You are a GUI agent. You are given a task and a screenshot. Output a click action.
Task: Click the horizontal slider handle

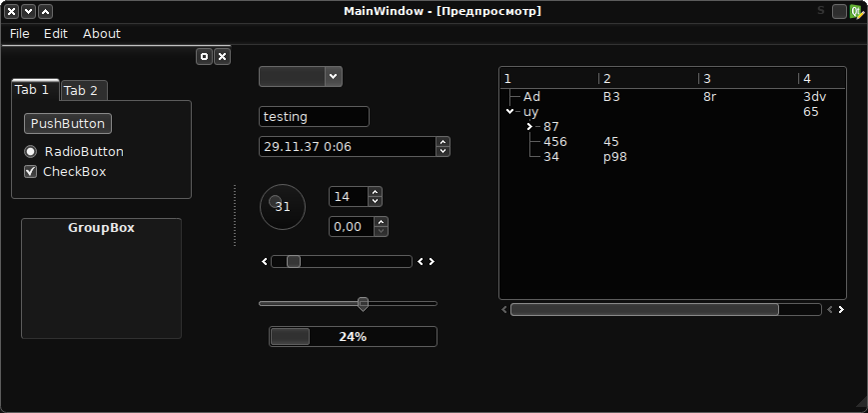coord(364,304)
